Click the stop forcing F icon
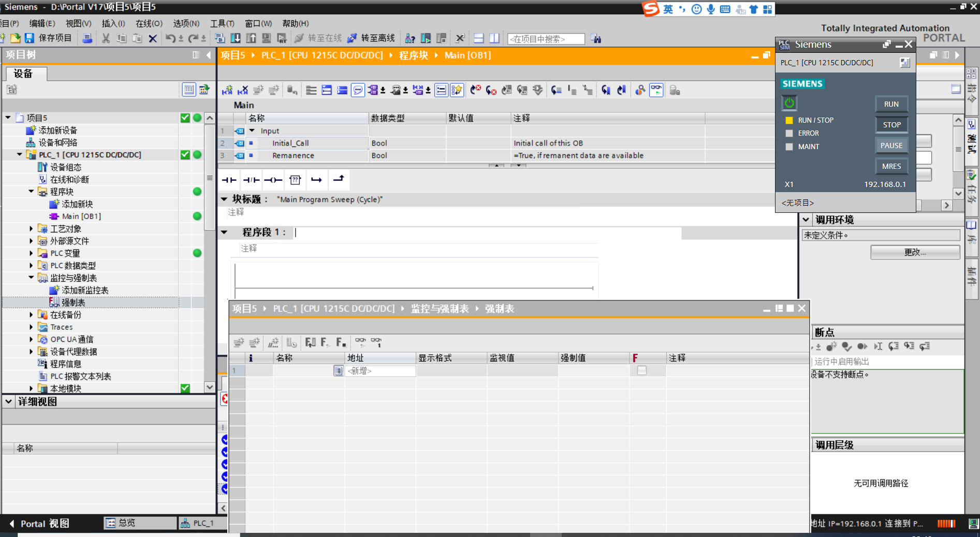The height and width of the screenshot is (537, 980). (x=341, y=342)
